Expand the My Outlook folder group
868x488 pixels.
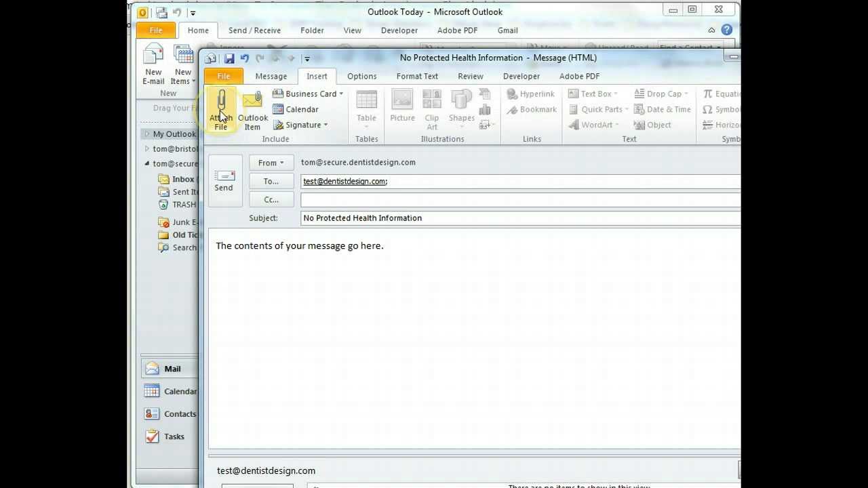coord(147,134)
